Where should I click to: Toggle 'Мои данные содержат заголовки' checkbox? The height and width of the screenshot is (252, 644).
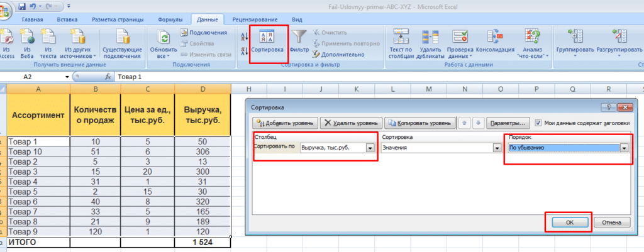click(x=538, y=123)
